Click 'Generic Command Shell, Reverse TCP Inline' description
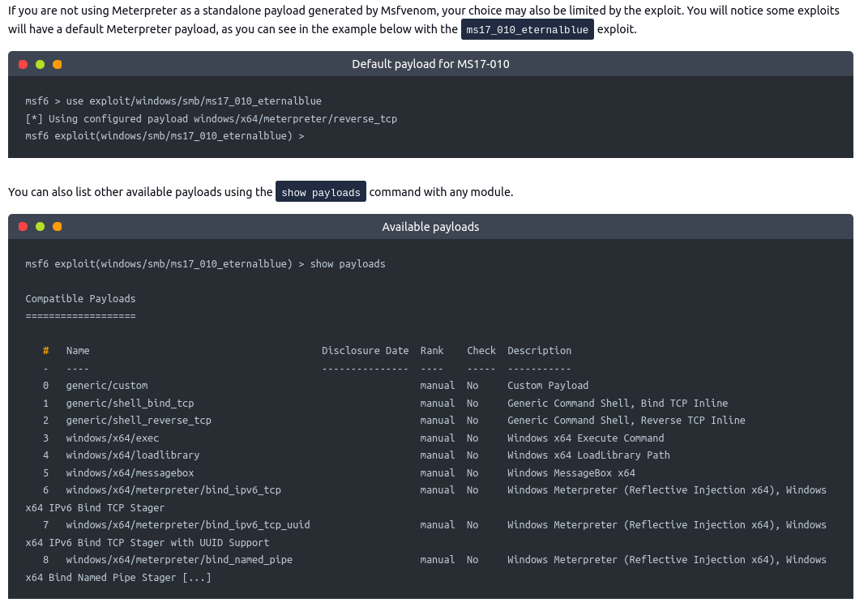 point(626,421)
